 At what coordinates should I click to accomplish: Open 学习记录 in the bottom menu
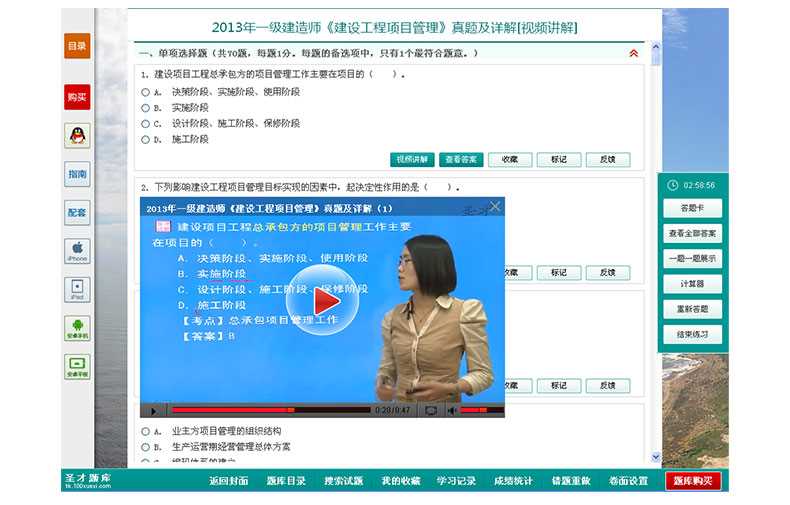tap(456, 481)
